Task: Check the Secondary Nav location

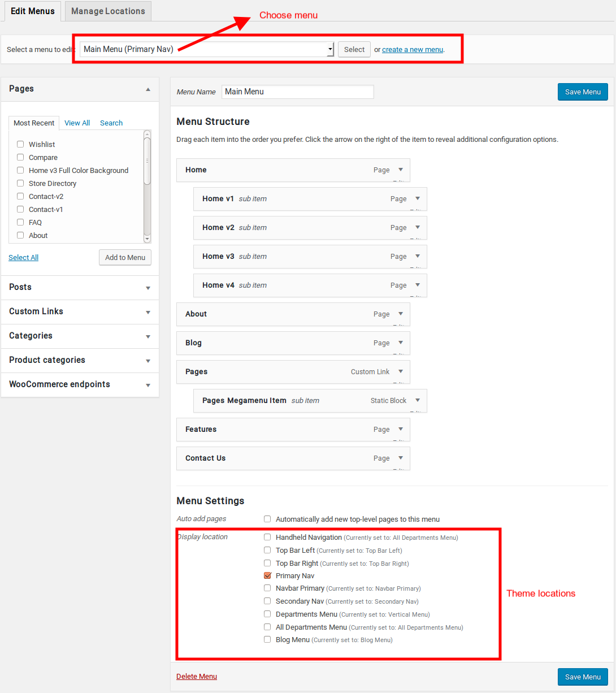Action: (x=267, y=601)
